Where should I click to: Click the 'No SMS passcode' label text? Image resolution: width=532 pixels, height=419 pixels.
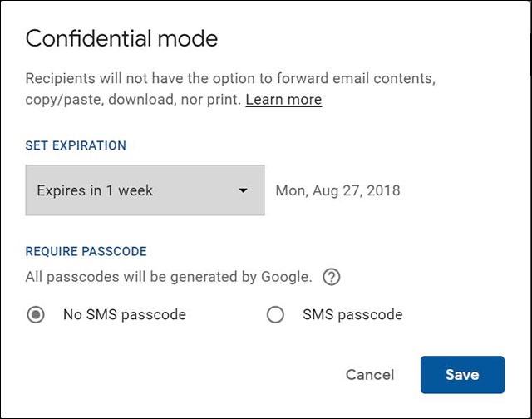pyautogui.click(x=124, y=315)
